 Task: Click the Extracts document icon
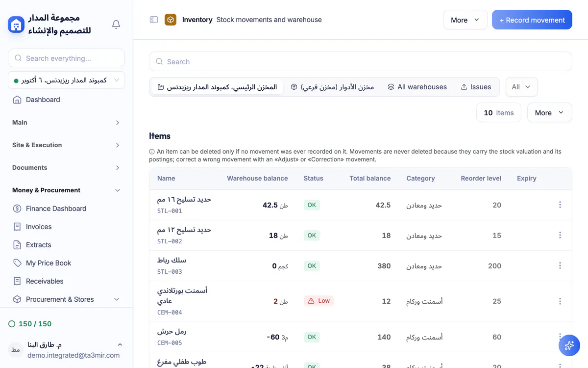(17, 245)
